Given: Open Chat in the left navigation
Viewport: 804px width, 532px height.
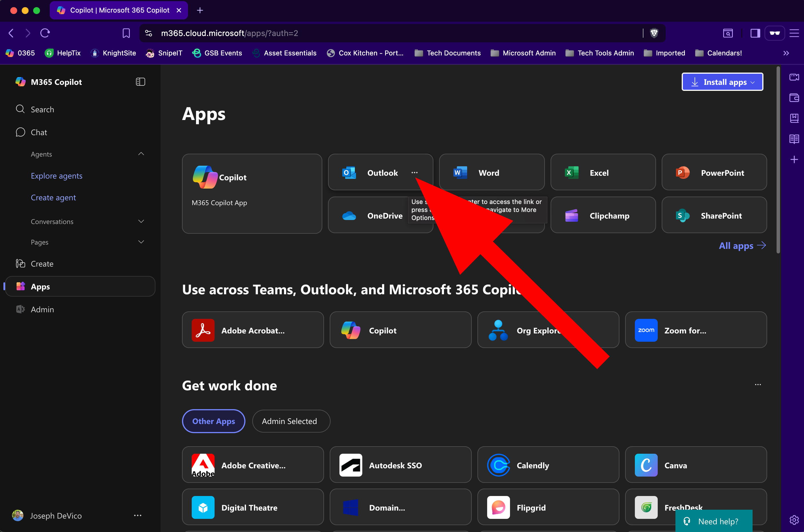Looking at the screenshot, I should [x=39, y=132].
